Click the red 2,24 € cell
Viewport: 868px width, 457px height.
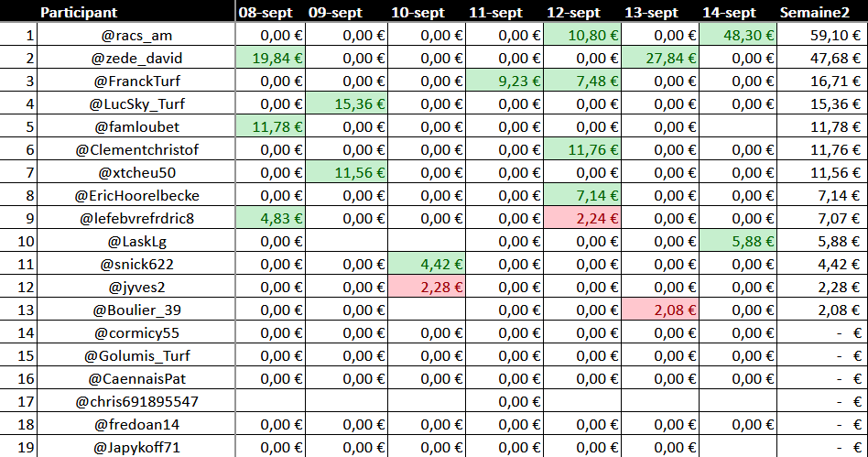coord(582,219)
